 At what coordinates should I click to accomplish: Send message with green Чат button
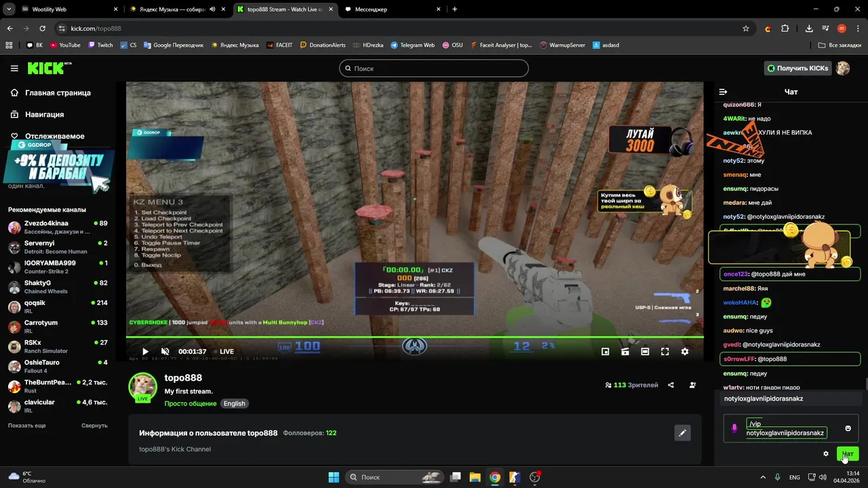(x=848, y=454)
